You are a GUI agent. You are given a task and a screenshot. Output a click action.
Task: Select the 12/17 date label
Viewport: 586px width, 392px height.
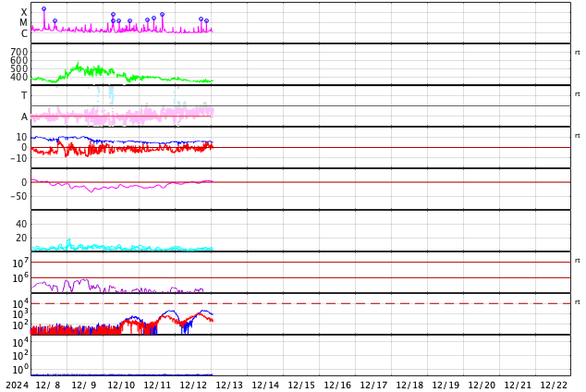click(x=373, y=385)
